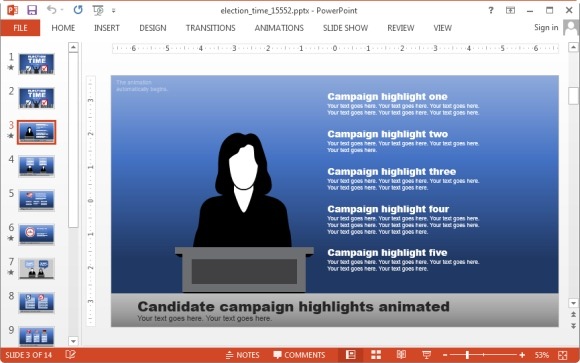Click the horizontal ruler bar
The image size is (580, 363).
335,48
